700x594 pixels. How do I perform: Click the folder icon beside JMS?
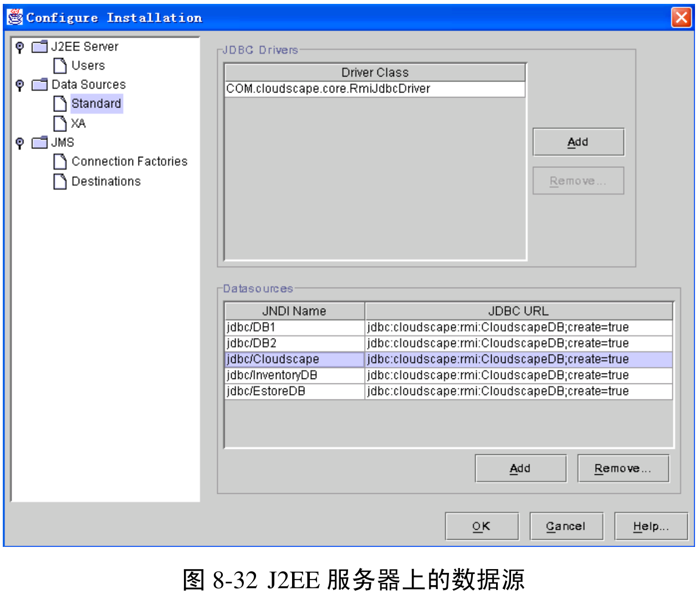point(39,142)
